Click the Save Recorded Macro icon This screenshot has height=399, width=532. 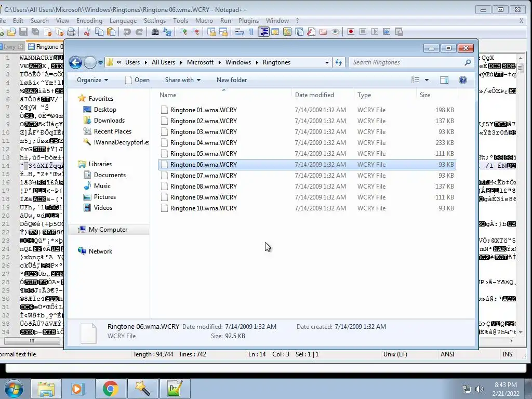click(x=399, y=32)
